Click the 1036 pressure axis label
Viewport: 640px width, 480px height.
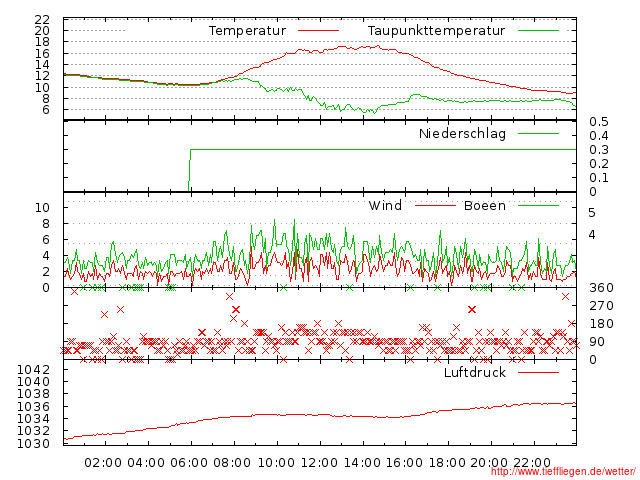33,407
